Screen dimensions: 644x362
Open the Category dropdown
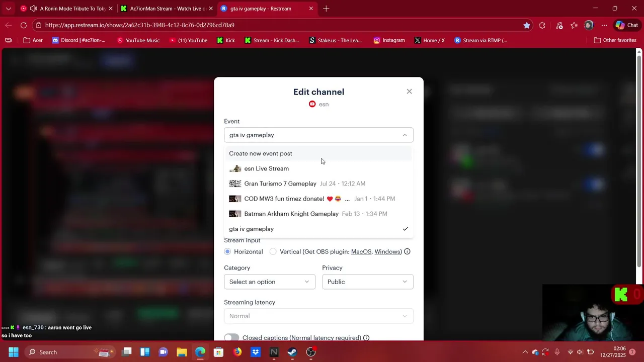pyautogui.click(x=270, y=282)
